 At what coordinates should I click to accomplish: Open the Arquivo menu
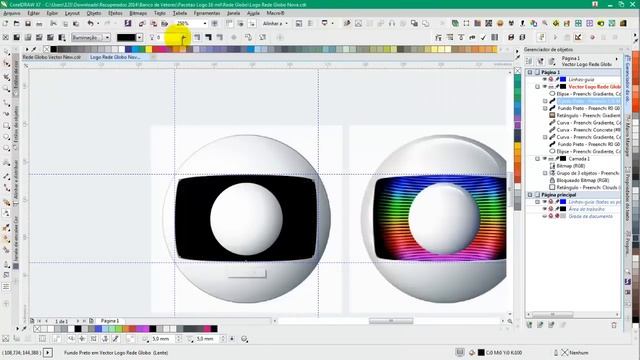(x=11, y=13)
